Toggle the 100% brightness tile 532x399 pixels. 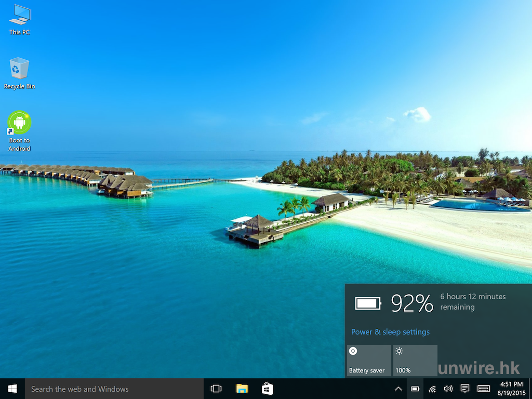point(415,360)
